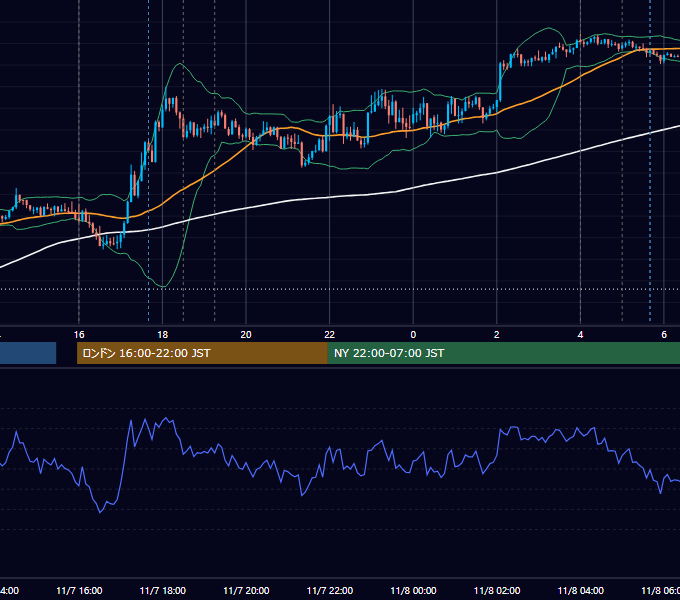Click the 11/7 22:00 date label
This screenshot has height=600, width=680.
(330, 590)
